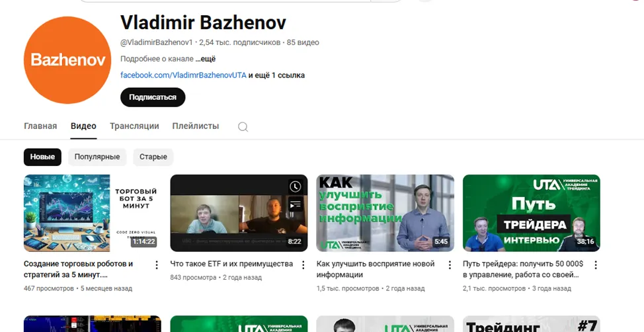
Task: Click the '@VladimirBazhenov1' channel handle
Action: click(x=157, y=42)
